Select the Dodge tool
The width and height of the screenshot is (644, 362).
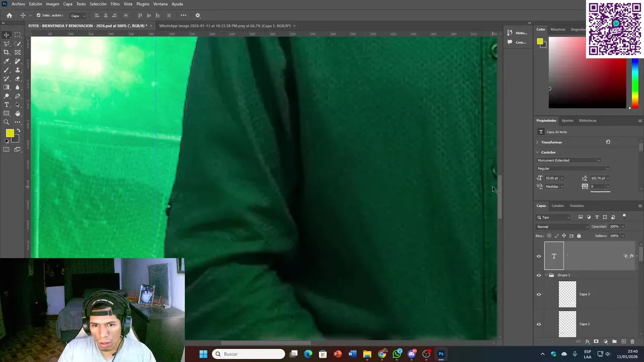(7, 96)
